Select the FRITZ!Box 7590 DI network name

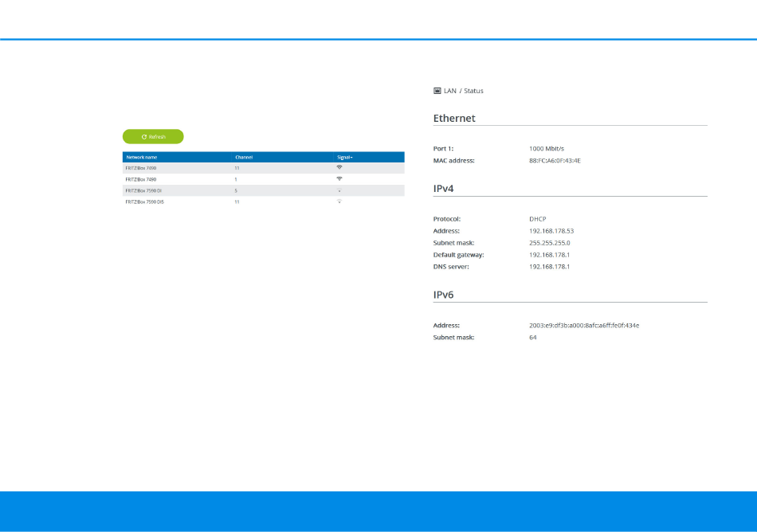(x=143, y=191)
